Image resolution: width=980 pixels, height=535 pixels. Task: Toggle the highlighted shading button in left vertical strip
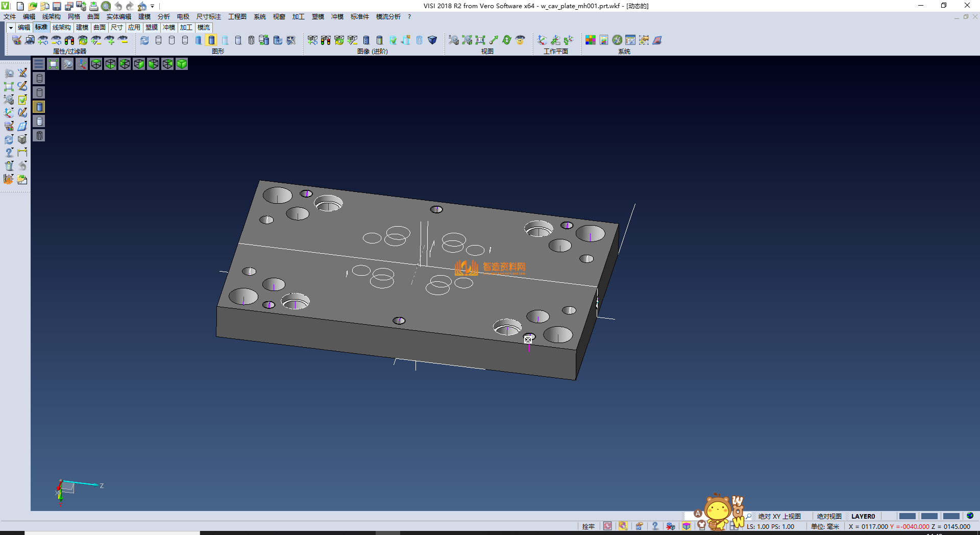[39, 107]
